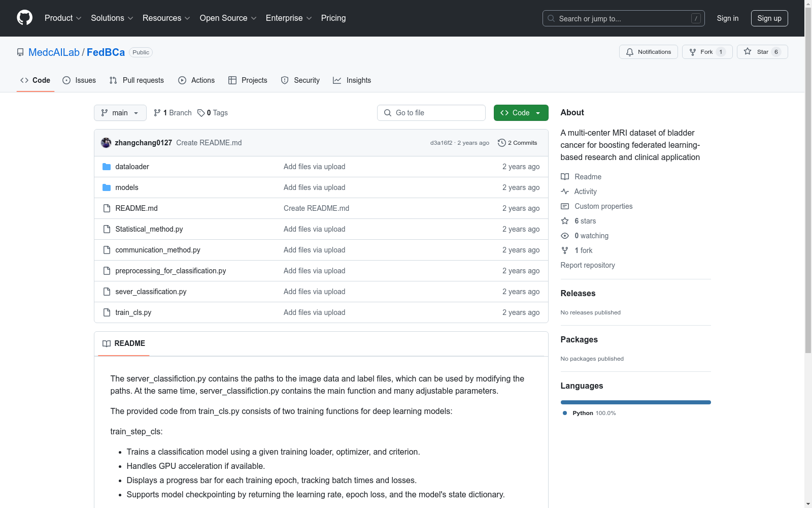The width and height of the screenshot is (812, 508).
Task: Open the Actions tab
Action: (196, 80)
